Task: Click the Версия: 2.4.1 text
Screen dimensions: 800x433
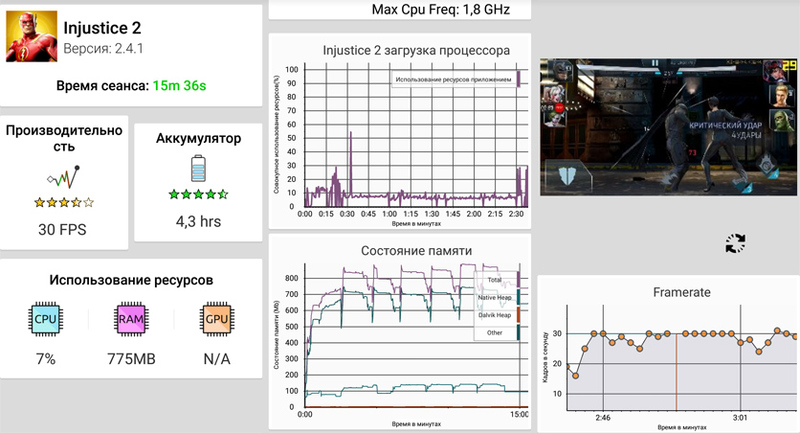Action: [103, 49]
